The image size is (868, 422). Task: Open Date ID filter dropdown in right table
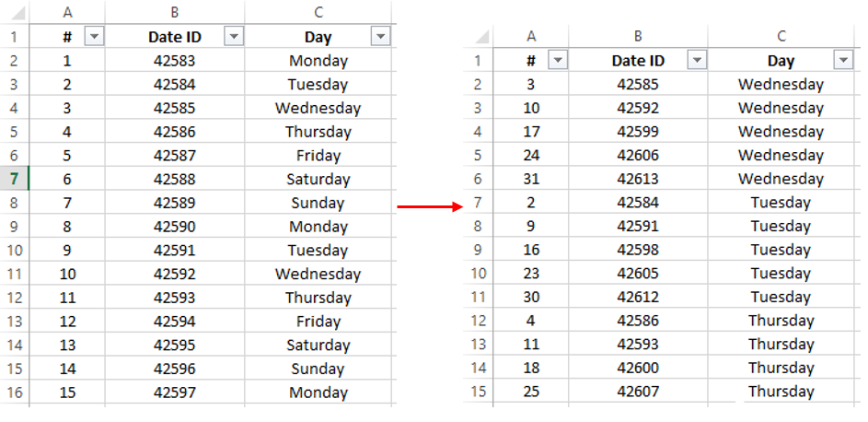point(697,61)
